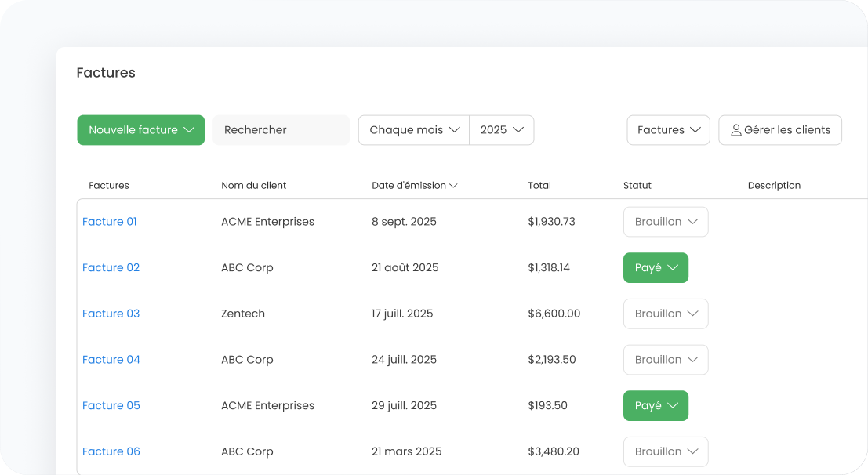Click the Factures page title
The height and width of the screenshot is (475, 868).
click(106, 73)
